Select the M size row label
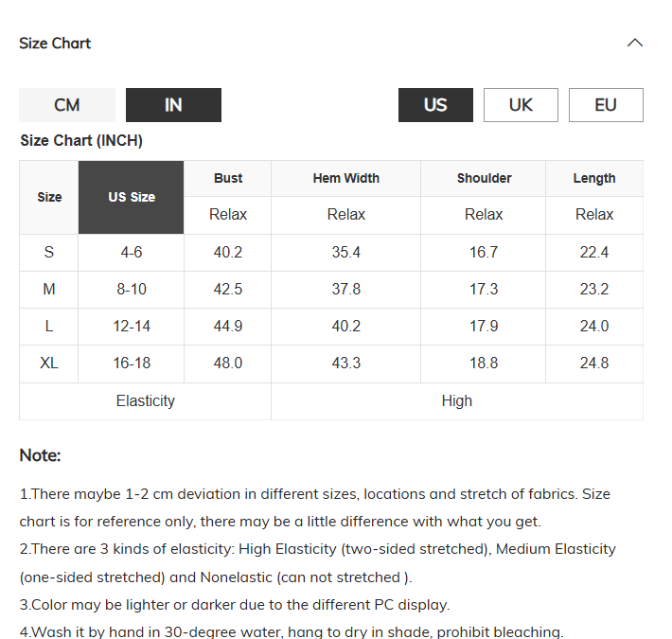The image size is (672, 639). click(x=49, y=290)
